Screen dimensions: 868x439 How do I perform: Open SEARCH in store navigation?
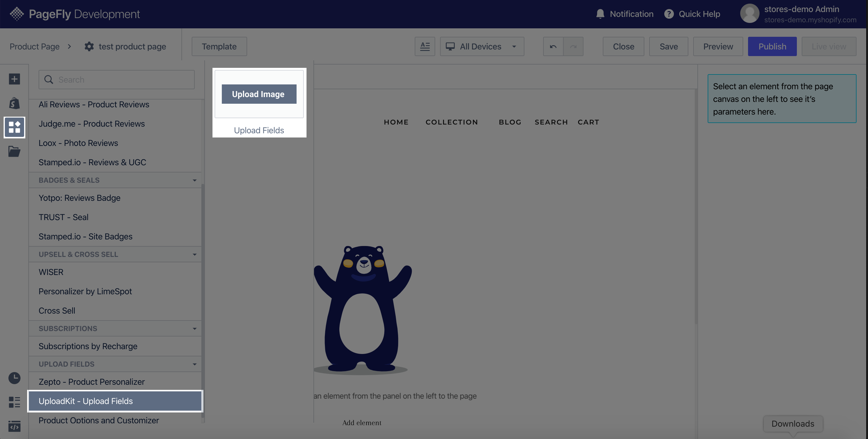click(x=551, y=122)
